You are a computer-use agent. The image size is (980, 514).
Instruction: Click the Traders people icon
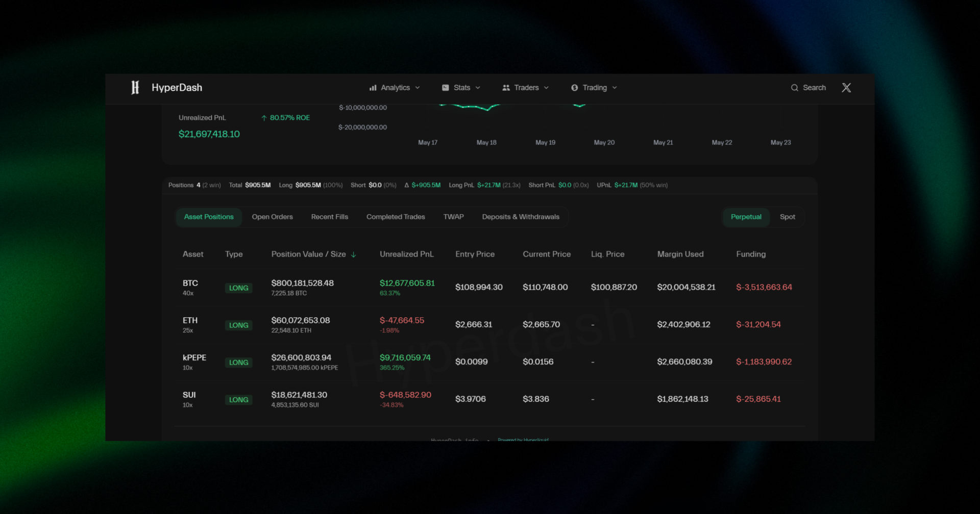pyautogui.click(x=505, y=88)
